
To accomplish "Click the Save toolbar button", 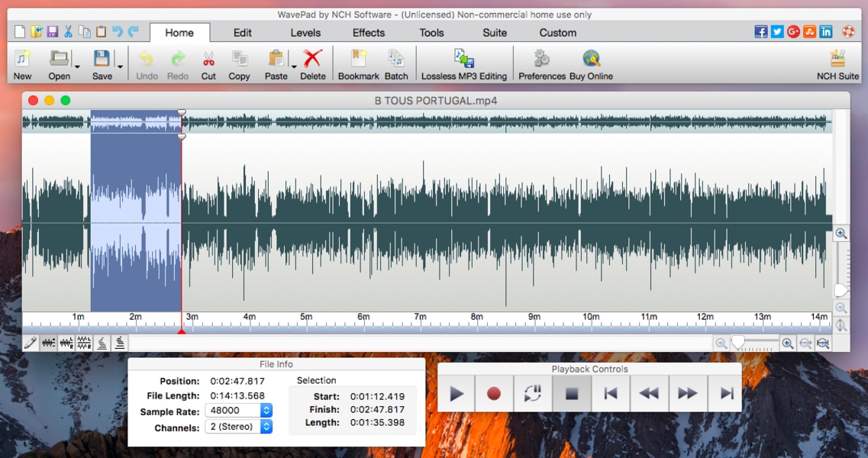I will coord(102,64).
